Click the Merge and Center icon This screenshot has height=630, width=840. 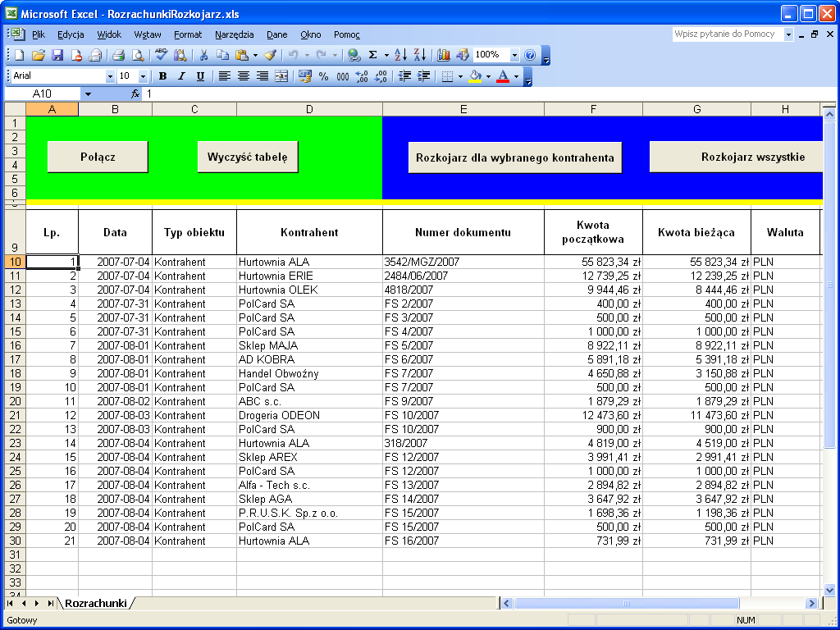(281, 76)
